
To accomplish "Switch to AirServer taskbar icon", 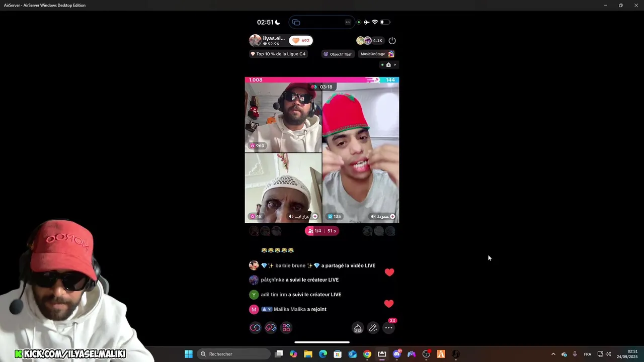I will tap(382, 354).
